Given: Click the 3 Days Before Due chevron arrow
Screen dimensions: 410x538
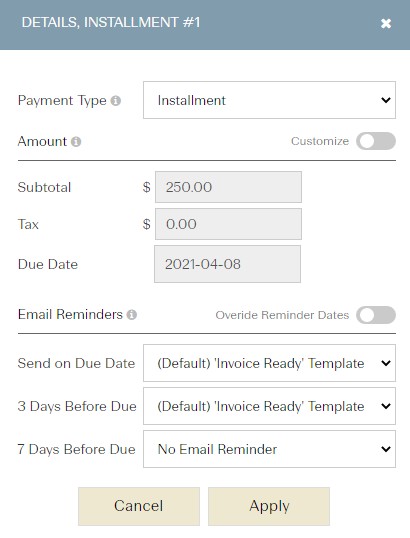Looking at the screenshot, I should click(386, 406).
